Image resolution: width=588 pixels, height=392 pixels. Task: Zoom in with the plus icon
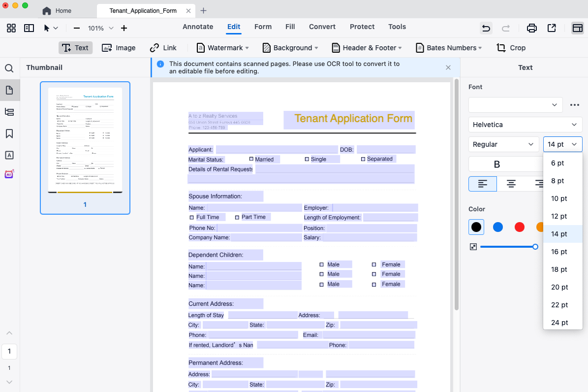[124, 28]
